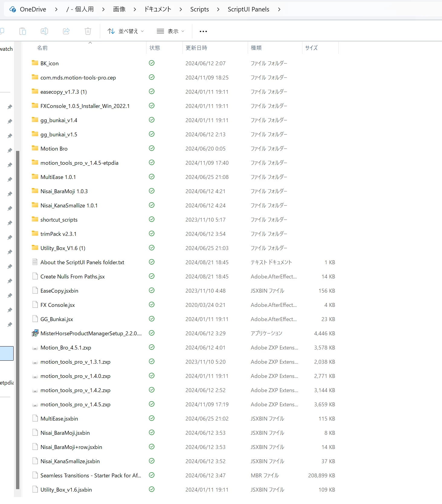Click the FX Console.jsx file icon
Image resolution: width=442 pixels, height=504 pixels.
click(35, 304)
